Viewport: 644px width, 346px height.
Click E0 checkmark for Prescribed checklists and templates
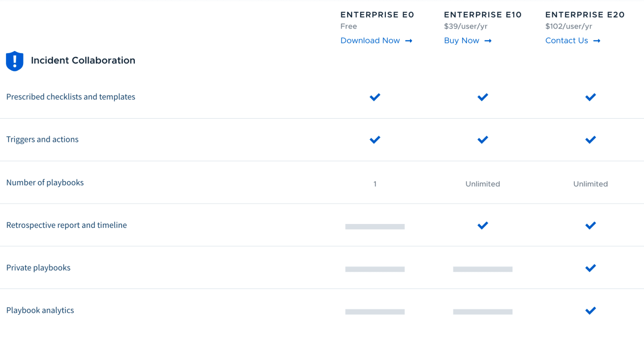coord(375,97)
